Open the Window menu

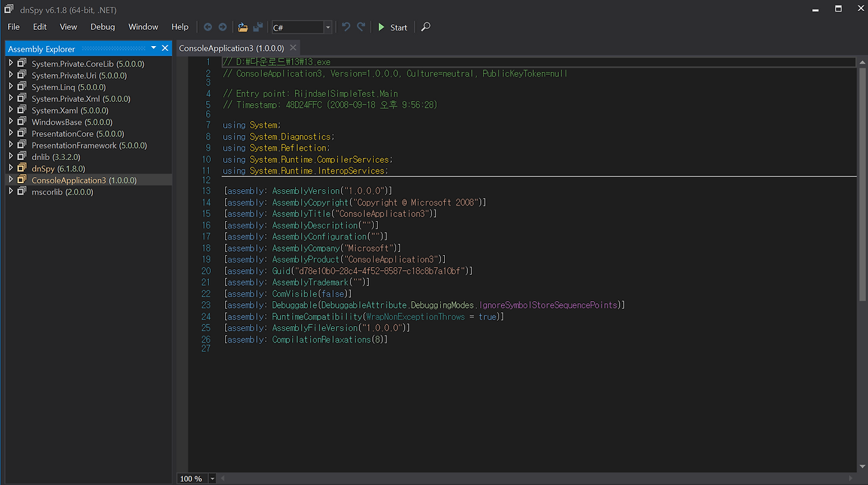[x=143, y=27]
